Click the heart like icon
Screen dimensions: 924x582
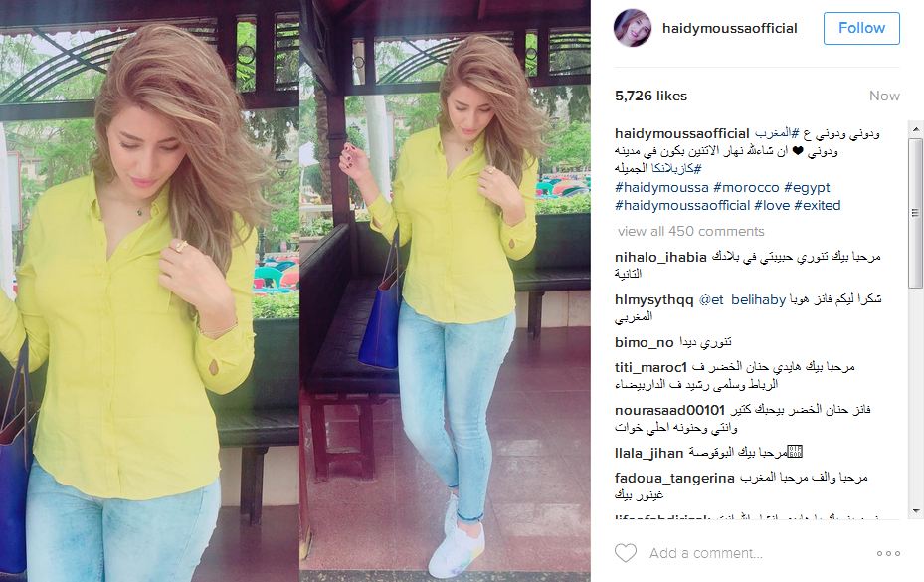click(x=626, y=553)
